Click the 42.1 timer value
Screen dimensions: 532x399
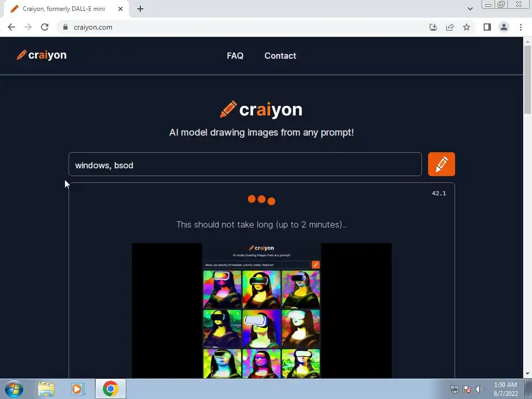(438, 193)
